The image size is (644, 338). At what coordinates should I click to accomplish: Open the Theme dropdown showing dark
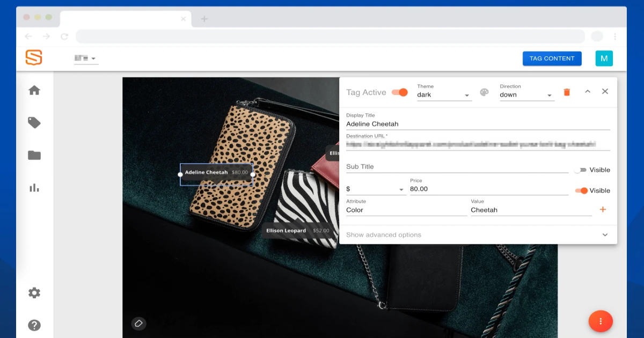(444, 95)
